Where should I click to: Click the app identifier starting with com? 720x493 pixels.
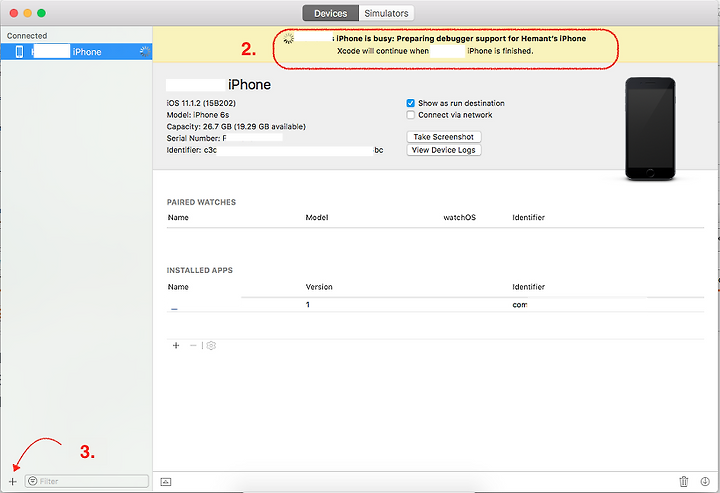(x=520, y=305)
